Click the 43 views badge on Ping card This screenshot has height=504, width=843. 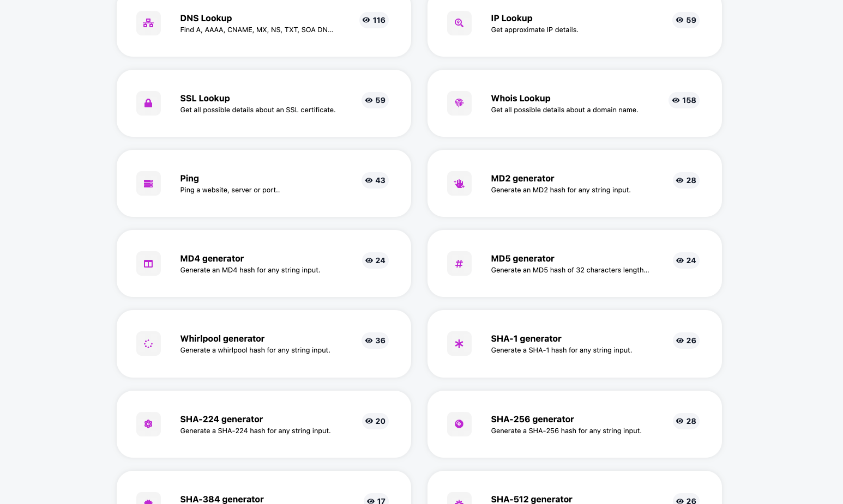coord(375,180)
